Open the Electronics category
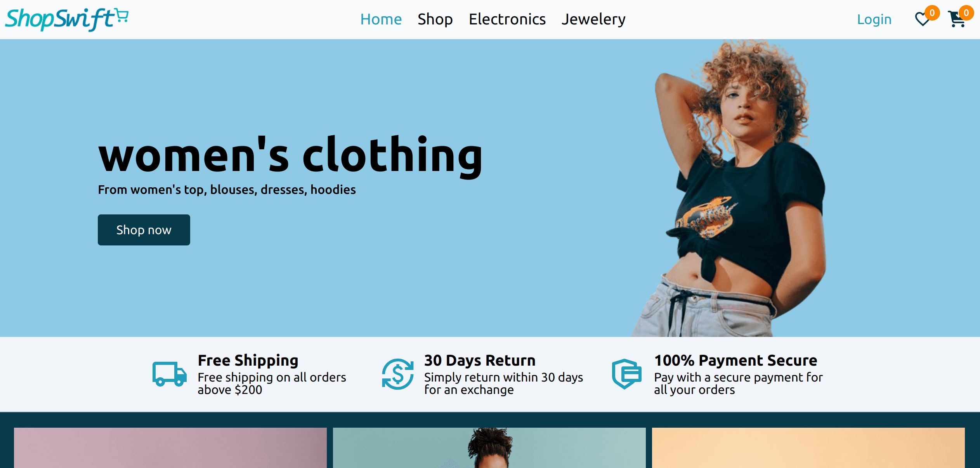Image resolution: width=980 pixels, height=468 pixels. point(507,19)
